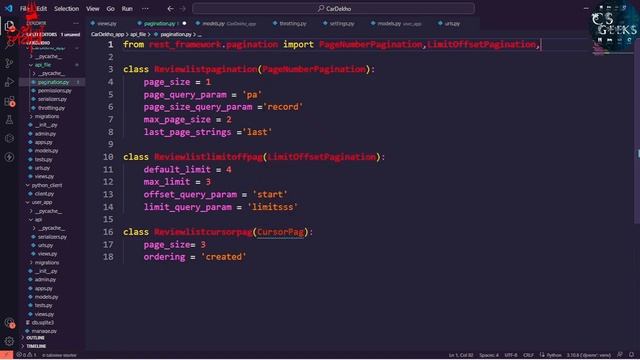Open db.sqlite3 in the file tree

[x=42, y=323]
